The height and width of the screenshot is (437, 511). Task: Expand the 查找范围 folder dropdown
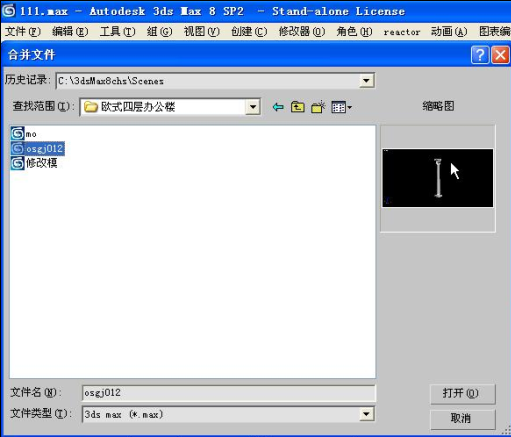click(253, 107)
